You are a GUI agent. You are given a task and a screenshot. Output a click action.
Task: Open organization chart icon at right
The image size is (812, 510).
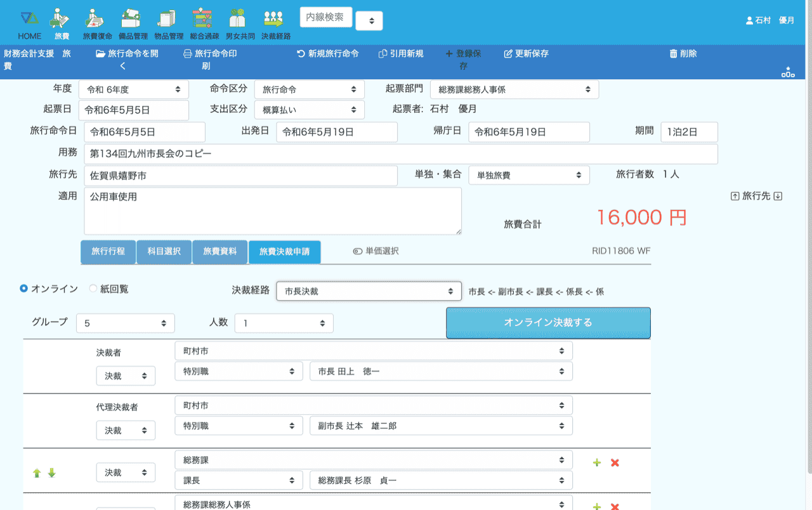pyautogui.click(x=788, y=72)
